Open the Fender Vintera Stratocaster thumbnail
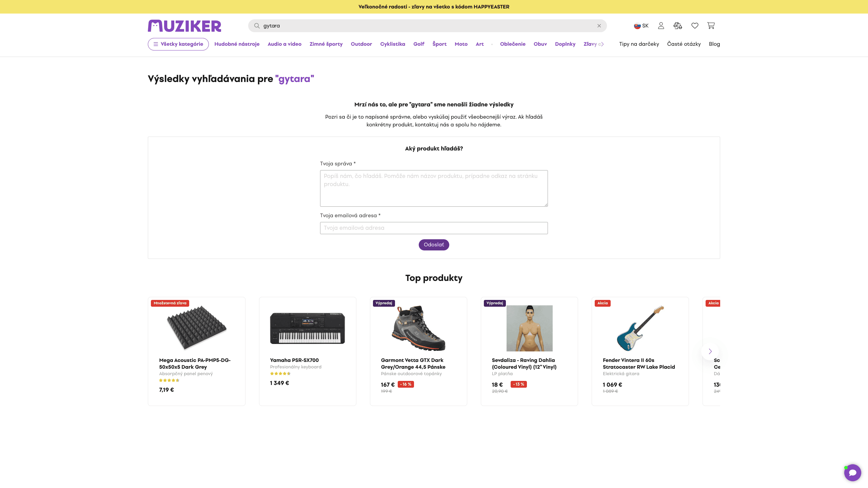This screenshot has height=488, width=868. click(x=640, y=328)
